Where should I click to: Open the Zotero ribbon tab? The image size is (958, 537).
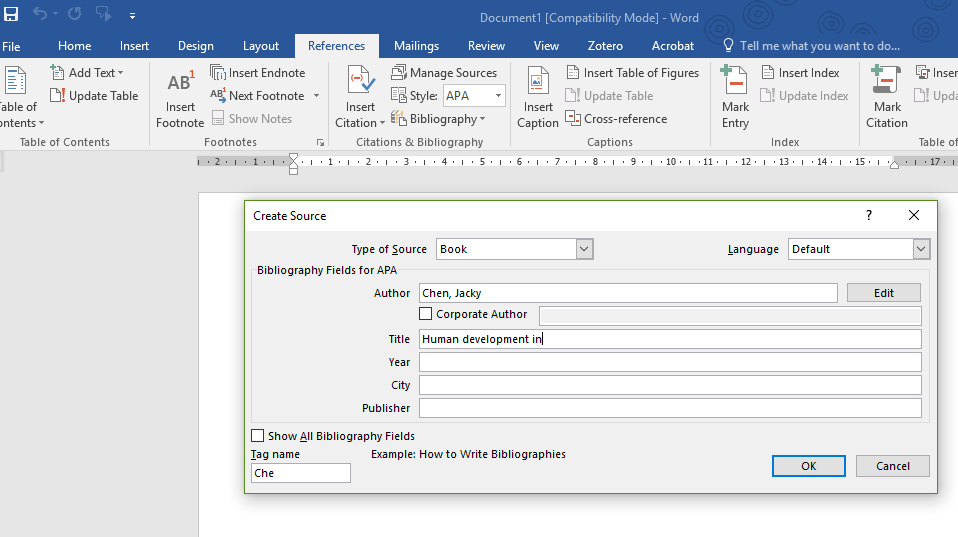[x=605, y=46]
